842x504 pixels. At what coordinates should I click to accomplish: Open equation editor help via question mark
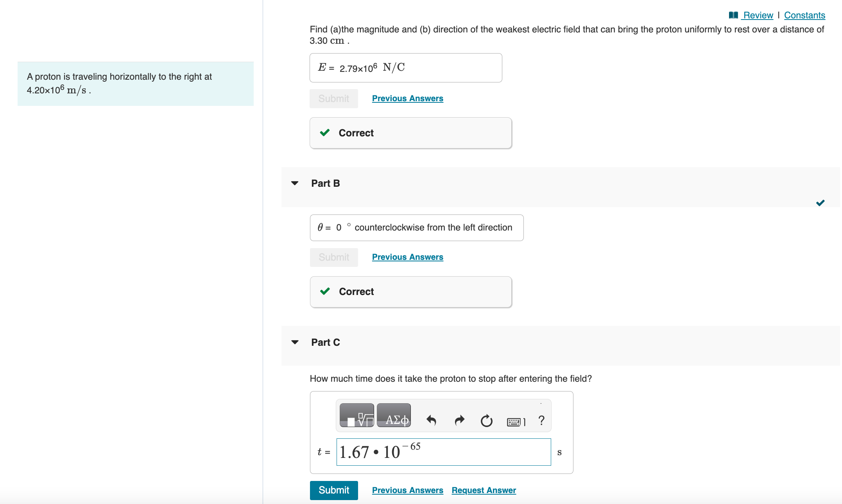[541, 420]
